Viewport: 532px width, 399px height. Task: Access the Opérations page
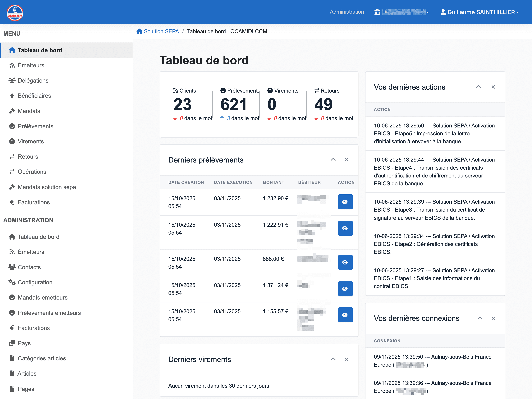pos(32,172)
